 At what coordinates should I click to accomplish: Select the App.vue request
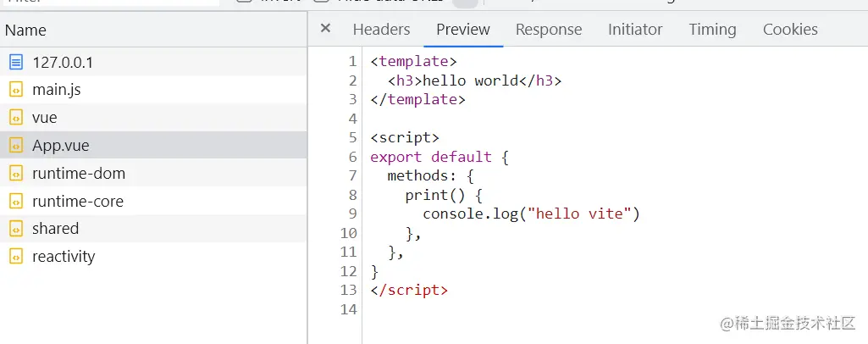(153, 145)
